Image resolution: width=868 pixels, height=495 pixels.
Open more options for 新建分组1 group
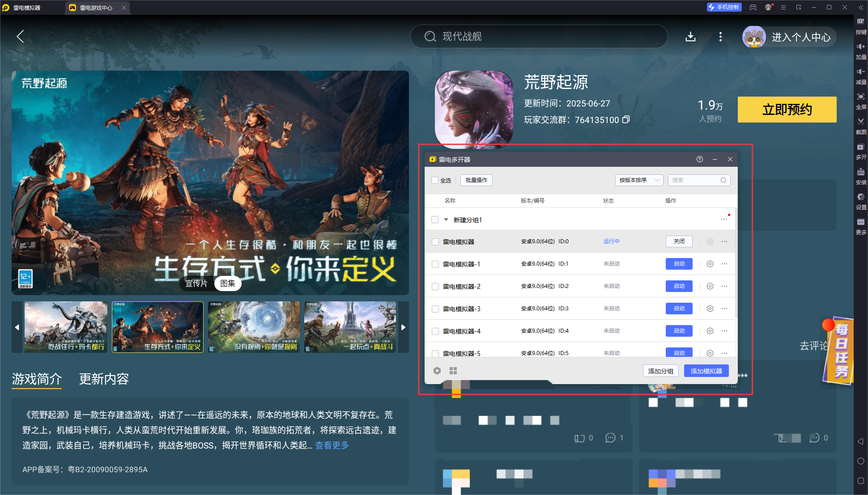tap(724, 219)
